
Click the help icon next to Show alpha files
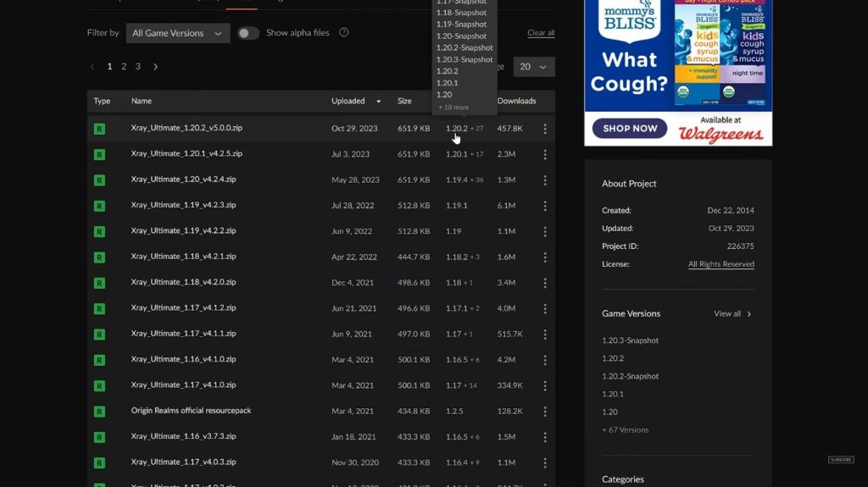[x=344, y=33]
